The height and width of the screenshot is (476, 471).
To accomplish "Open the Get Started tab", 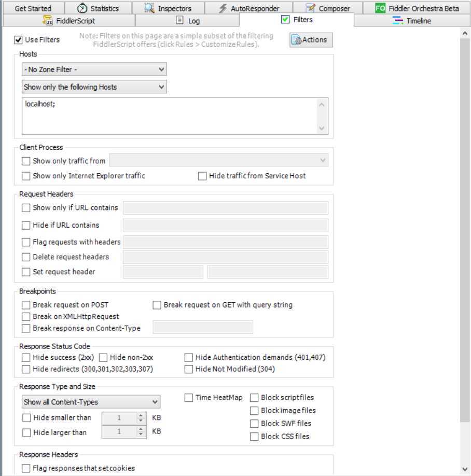I will click(x=33, y=8).
